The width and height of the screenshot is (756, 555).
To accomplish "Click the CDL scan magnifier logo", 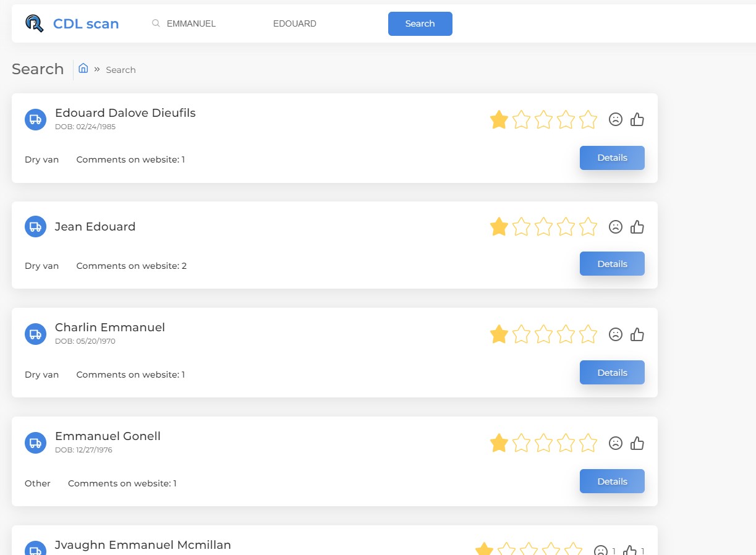I will [35, 23].
